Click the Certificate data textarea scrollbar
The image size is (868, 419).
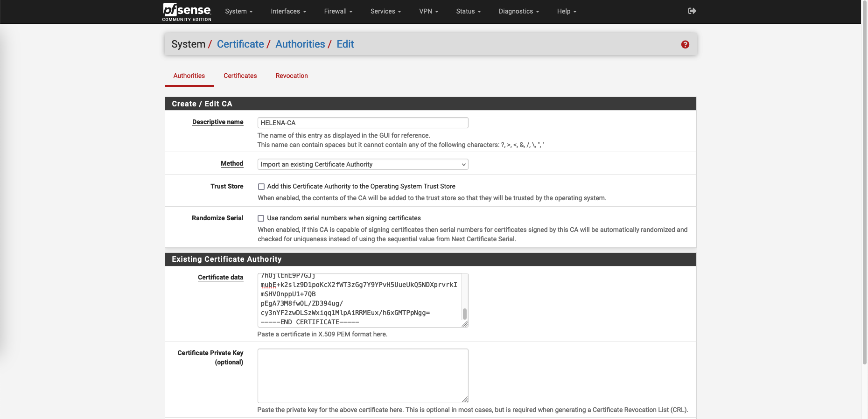click(x=464, y=313)
